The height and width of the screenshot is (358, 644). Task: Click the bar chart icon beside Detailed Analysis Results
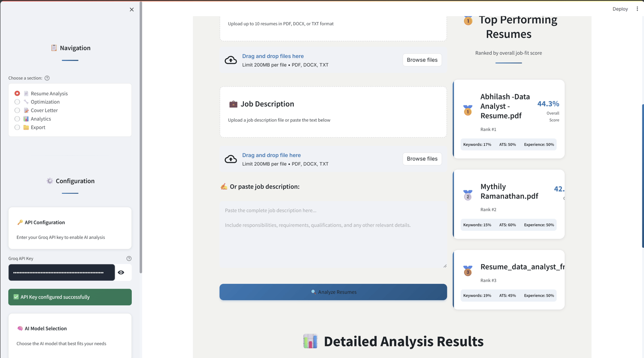[x=310, y=341]
